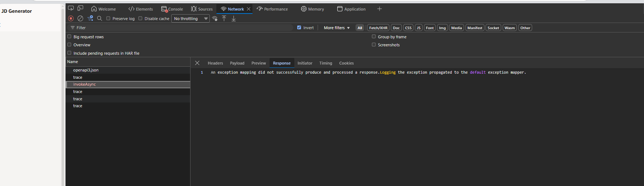Open the Initiator tab
This screenshot has width=644, height=186.
[x=305, y=63]
